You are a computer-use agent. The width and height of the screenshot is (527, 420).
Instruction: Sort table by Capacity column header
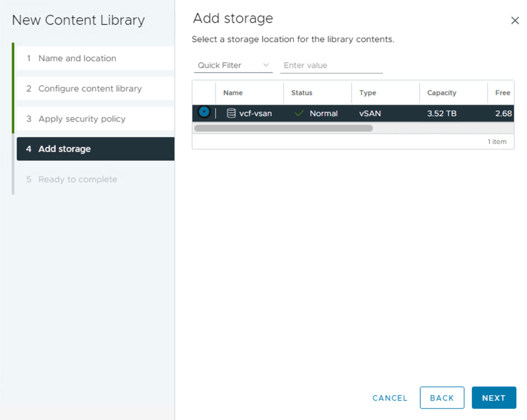(x=442, y=93)
